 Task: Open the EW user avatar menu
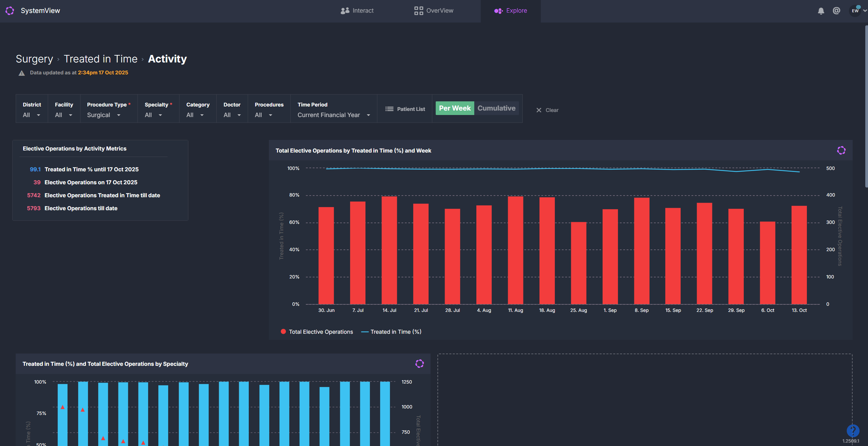coord(855,11)
